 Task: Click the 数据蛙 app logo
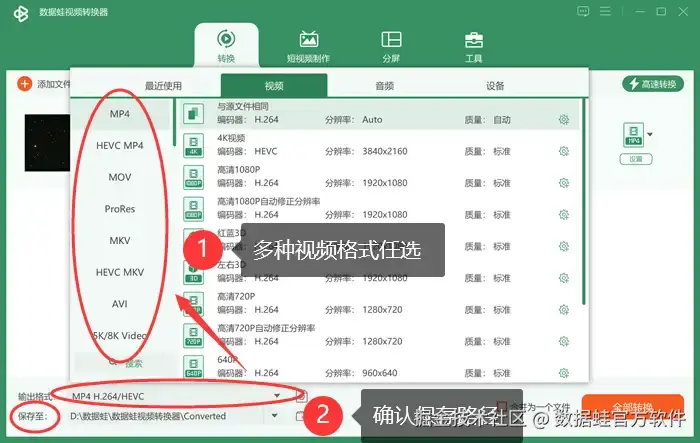(21, 13)
